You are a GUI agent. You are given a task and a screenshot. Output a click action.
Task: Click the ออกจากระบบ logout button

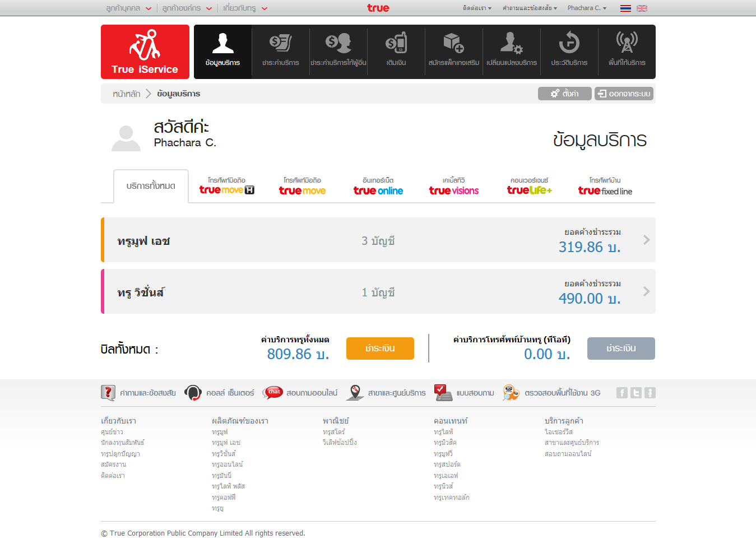pos(624,94)
